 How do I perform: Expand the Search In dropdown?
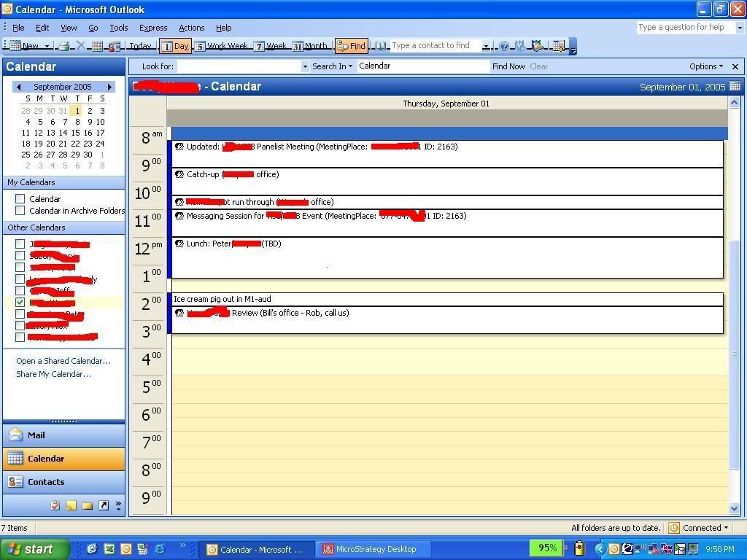click(x=332, y=66)
